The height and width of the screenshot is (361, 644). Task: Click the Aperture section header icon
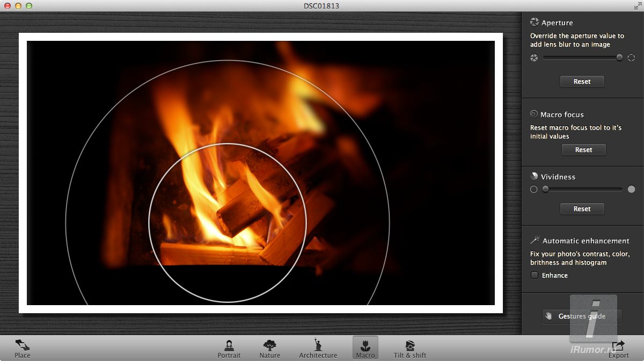tap(535, 23)
